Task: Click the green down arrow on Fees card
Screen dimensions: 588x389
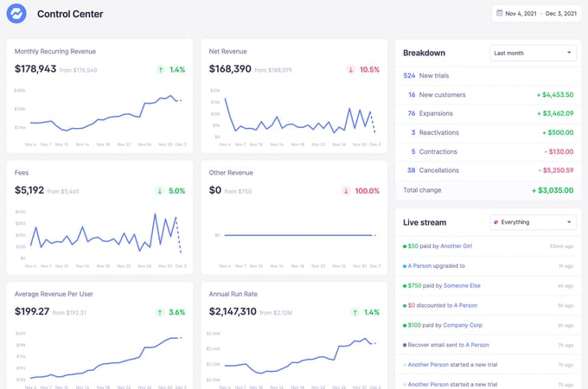Action: pos(161,191)
